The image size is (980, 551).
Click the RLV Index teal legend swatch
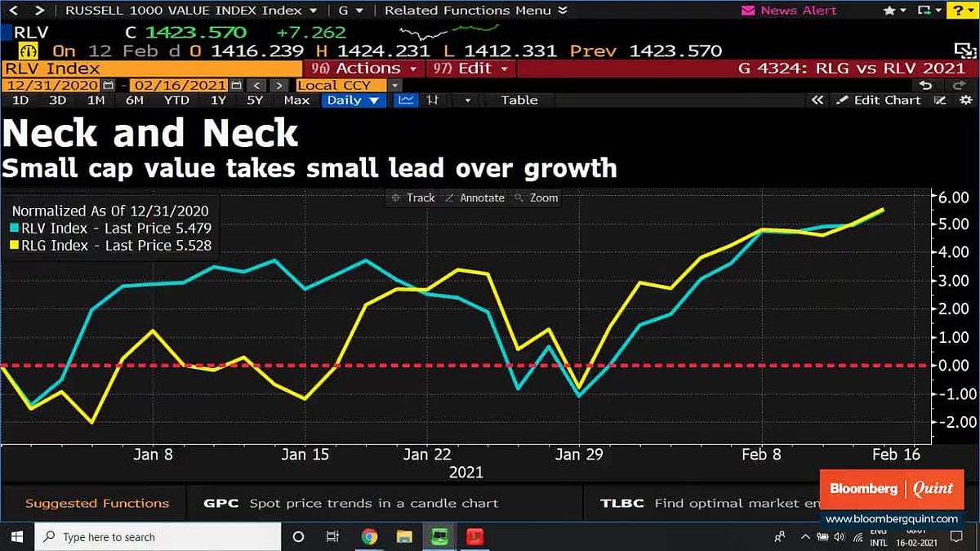click(x=16, y=229)
